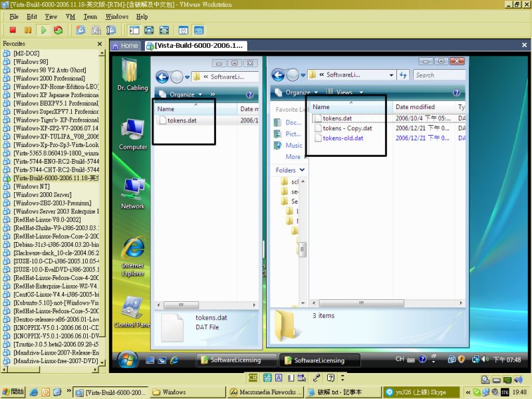The image size is (532, 399).
Task: Open the Snapshot Manager icon
Action: click(x=111, y=30)
